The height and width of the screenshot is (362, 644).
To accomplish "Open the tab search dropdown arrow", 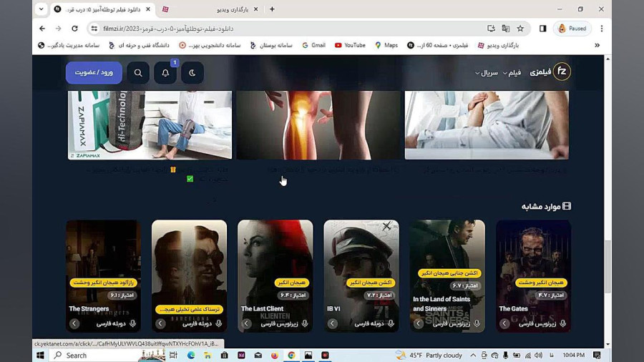I will tap(41, 9).
